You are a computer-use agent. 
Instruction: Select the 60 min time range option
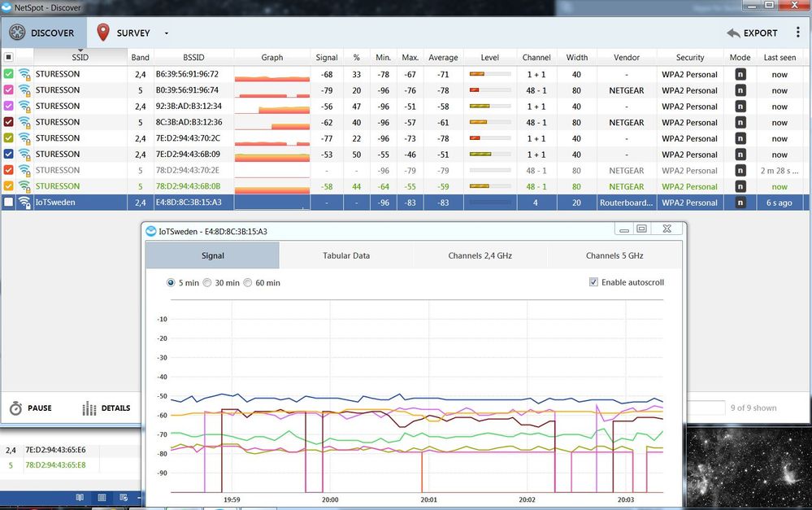click(248, 283)
